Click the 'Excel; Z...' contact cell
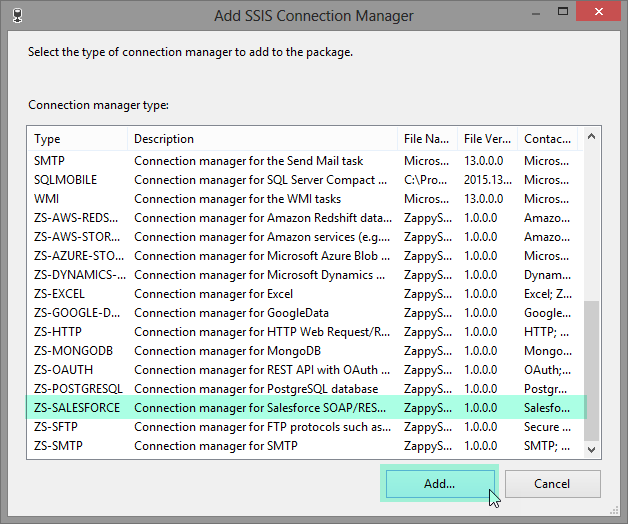The image size is (628, 524). 548,294
